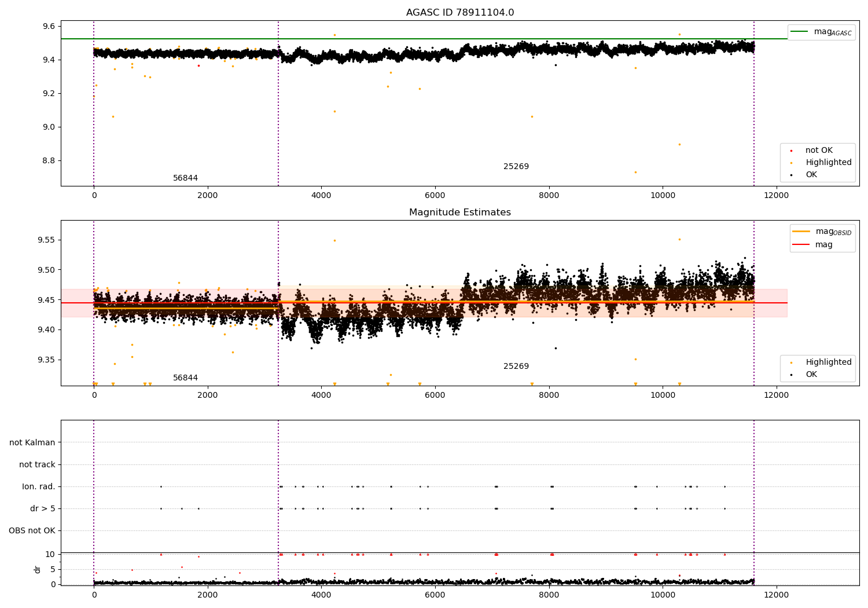Click the red dot marker beside "not OK"
The height and width of the screenshot is (608, 868).
[x=791, y=151]
